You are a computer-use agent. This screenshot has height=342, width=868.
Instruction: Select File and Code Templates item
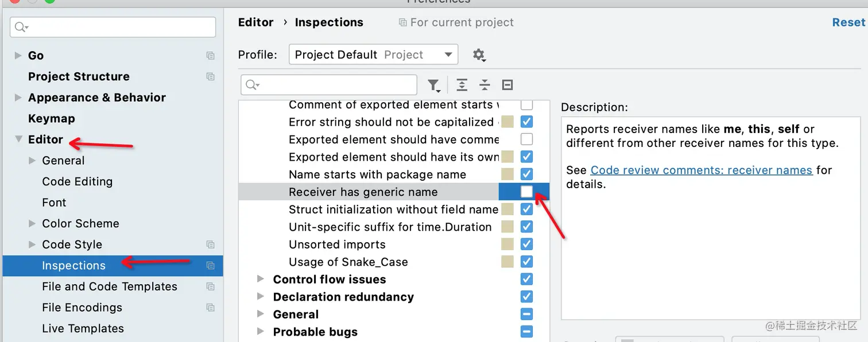click(109, 286)
